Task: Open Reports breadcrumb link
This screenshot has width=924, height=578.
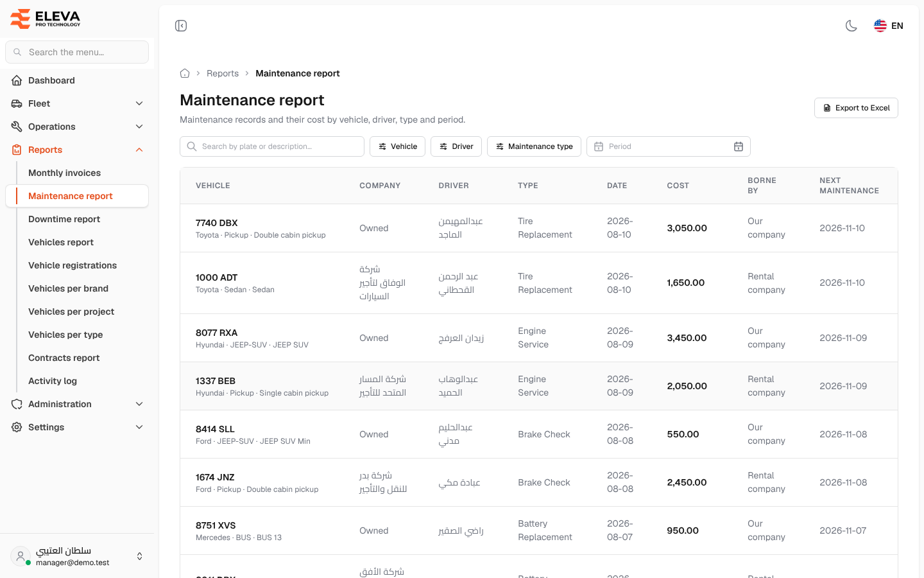Action: point(223,73)
